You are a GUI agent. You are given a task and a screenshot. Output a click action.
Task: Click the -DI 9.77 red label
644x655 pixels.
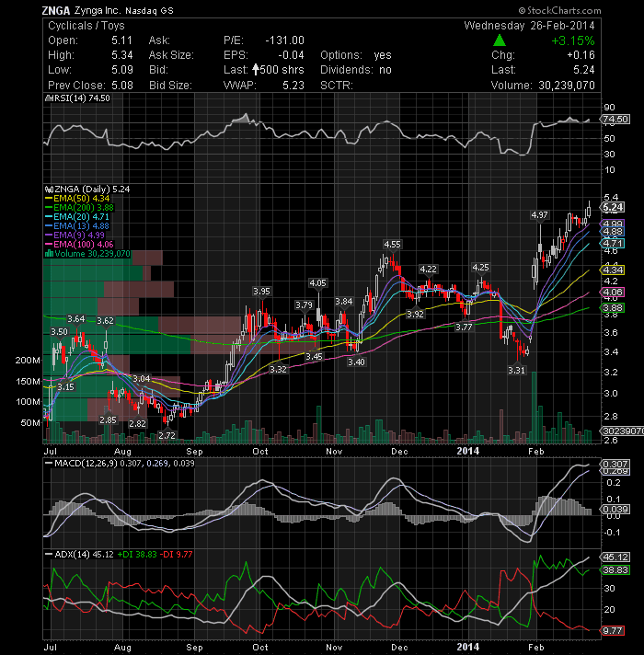(x=176, y=555)
